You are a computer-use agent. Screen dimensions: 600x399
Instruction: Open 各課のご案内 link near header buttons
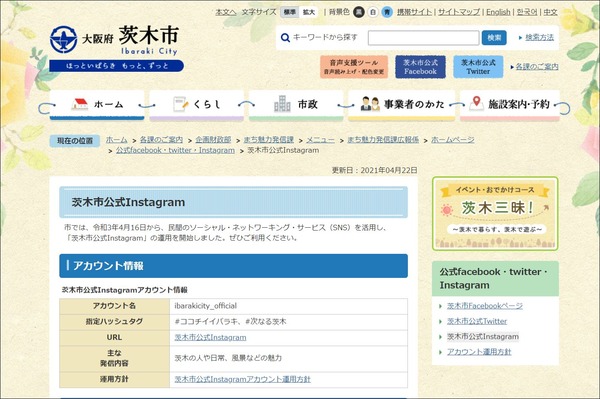pyautogui.click(x=537, y=67)
